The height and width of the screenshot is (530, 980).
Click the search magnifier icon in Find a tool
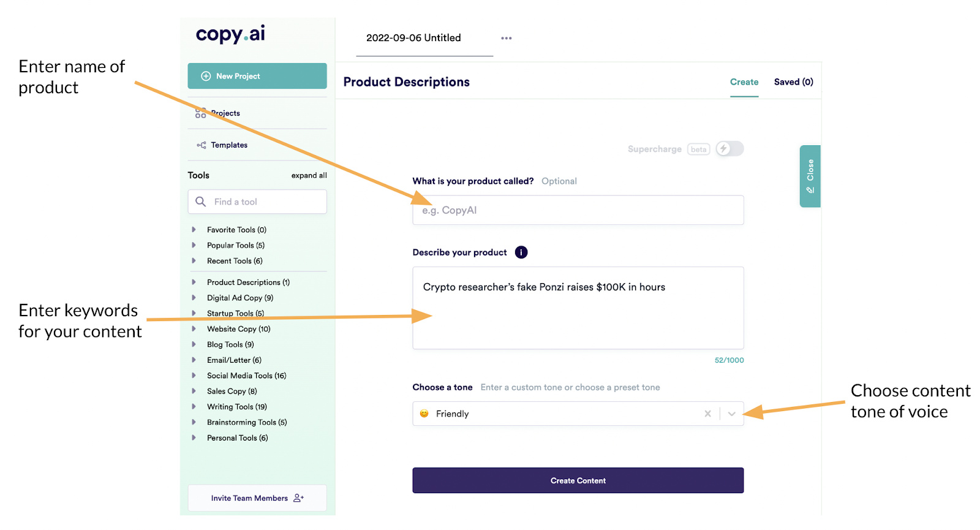[200, 202]
